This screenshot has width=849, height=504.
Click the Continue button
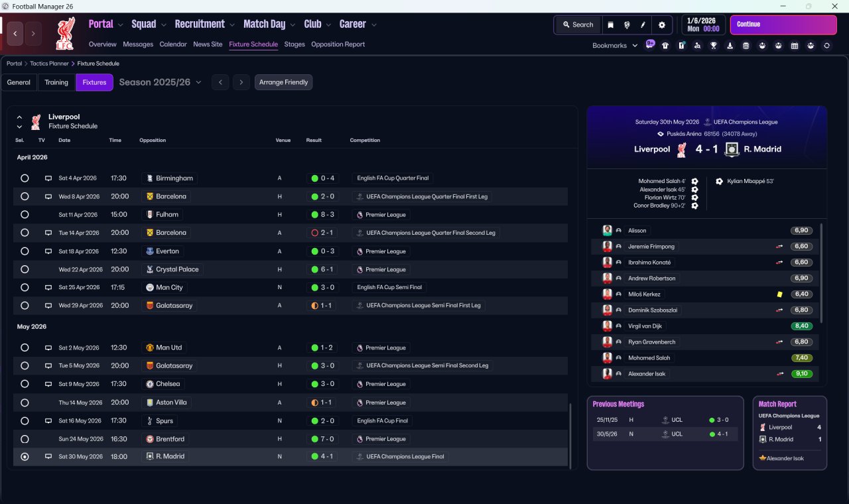[x=783, y=25]
